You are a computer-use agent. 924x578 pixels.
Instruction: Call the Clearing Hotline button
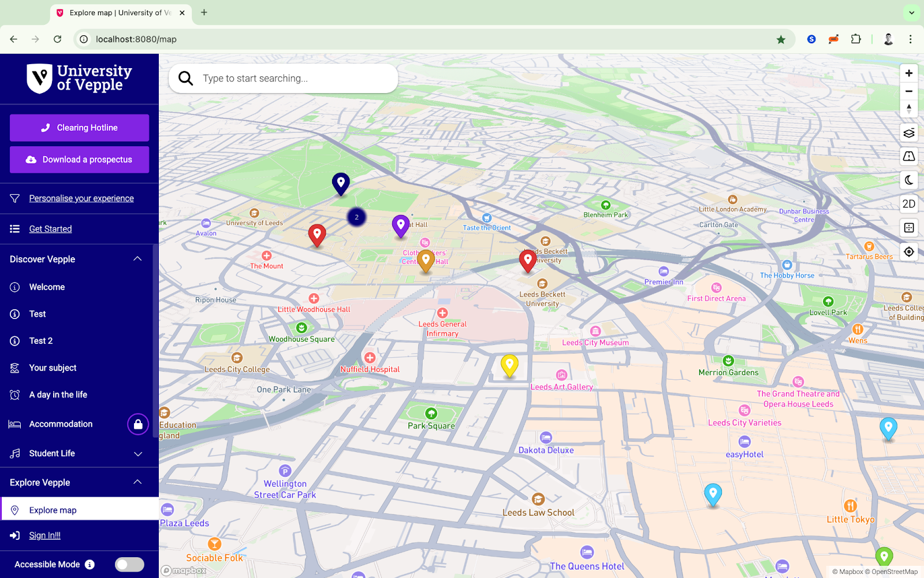79,128
